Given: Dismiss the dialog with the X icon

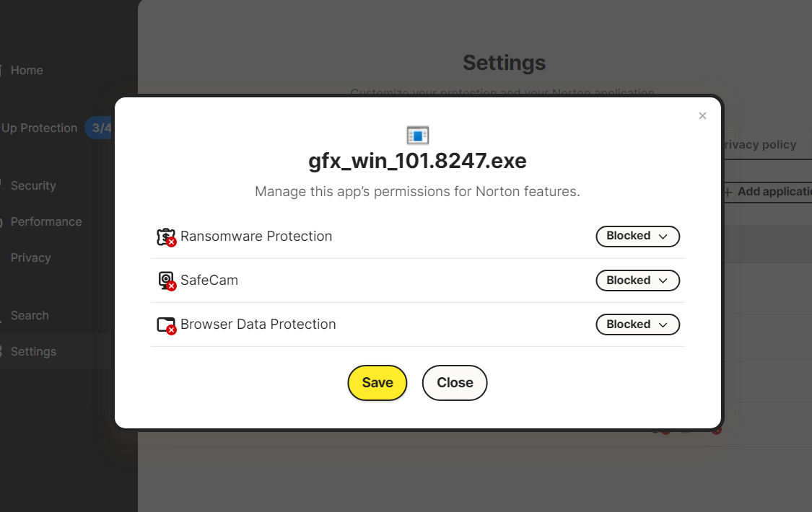Looking at the screenshot, I should tap(702, 116).
